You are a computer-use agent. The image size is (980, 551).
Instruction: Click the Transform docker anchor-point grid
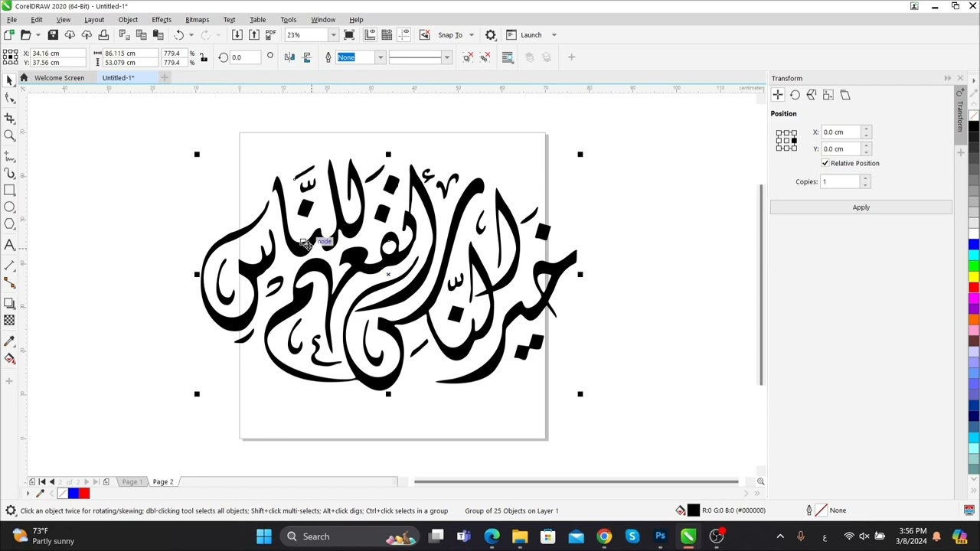[786, 141]
